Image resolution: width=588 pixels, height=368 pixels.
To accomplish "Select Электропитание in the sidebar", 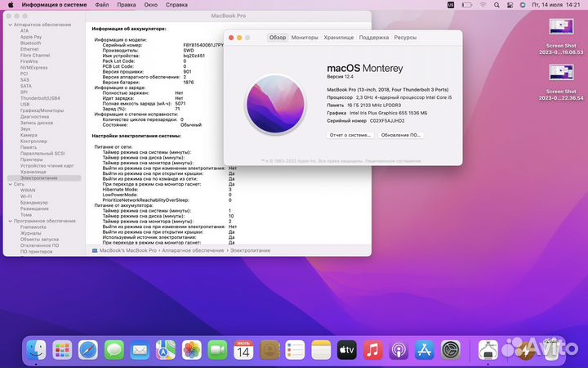I will [44, 178].
